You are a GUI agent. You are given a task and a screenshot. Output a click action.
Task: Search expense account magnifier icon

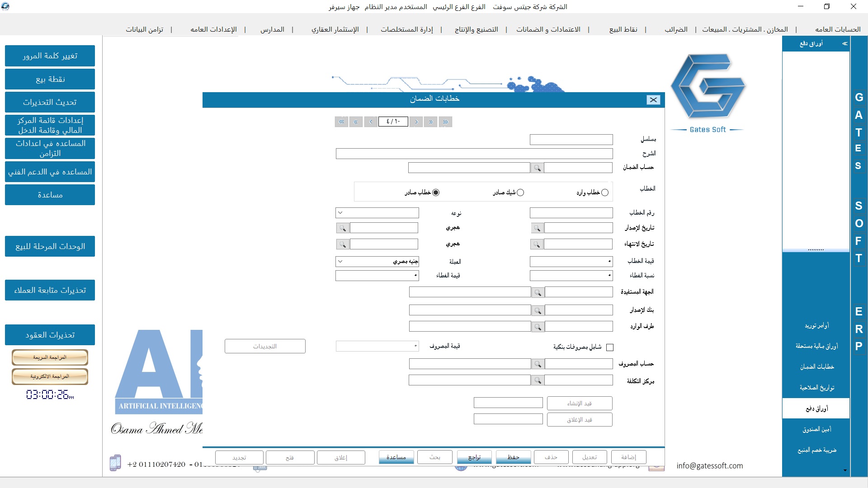pyautogui.click(x=538, y=364)
